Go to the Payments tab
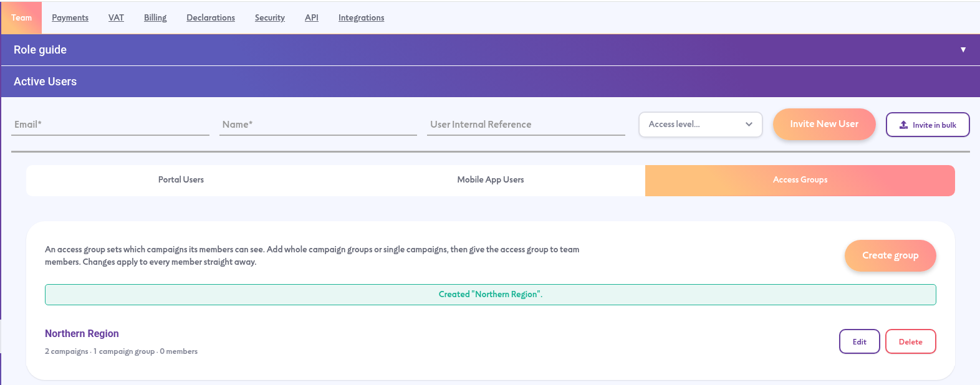This screenshot has height=385, width=980. click(70, 17)
